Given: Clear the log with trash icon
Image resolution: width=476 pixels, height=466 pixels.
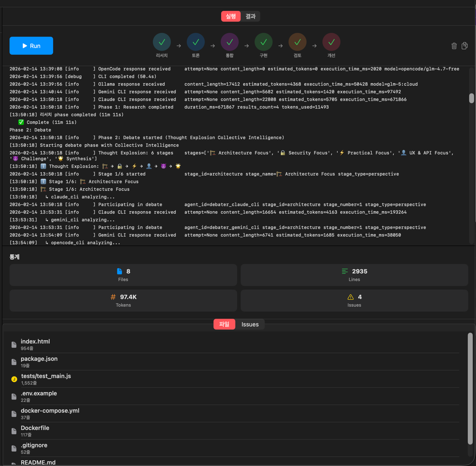Looking at the screenshot, I should pyautogui.click(x=454, y=46).
